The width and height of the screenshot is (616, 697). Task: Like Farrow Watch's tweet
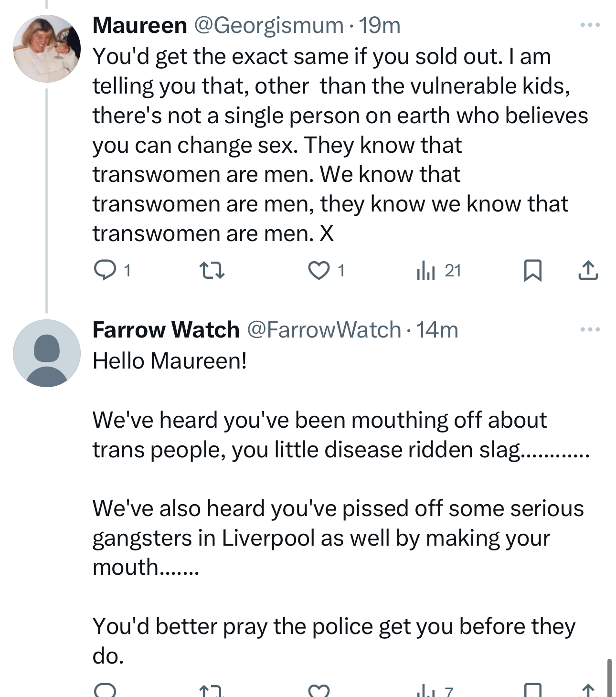tap(319, 690)
